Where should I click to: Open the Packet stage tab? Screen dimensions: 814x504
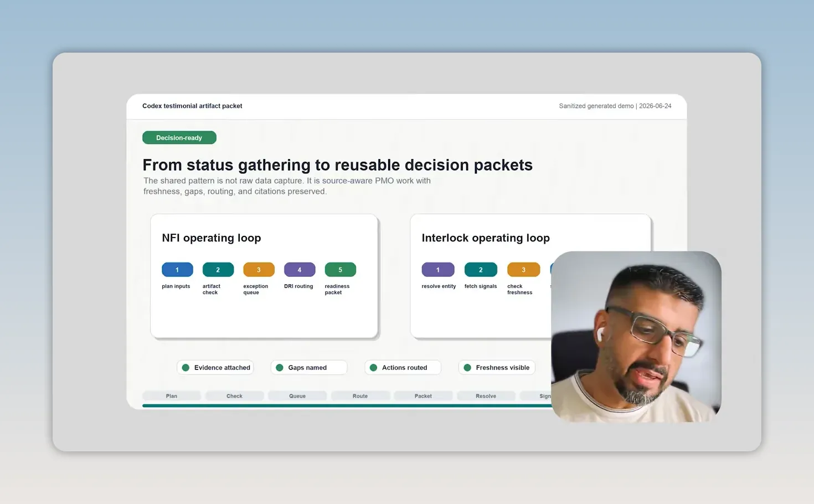423,396
